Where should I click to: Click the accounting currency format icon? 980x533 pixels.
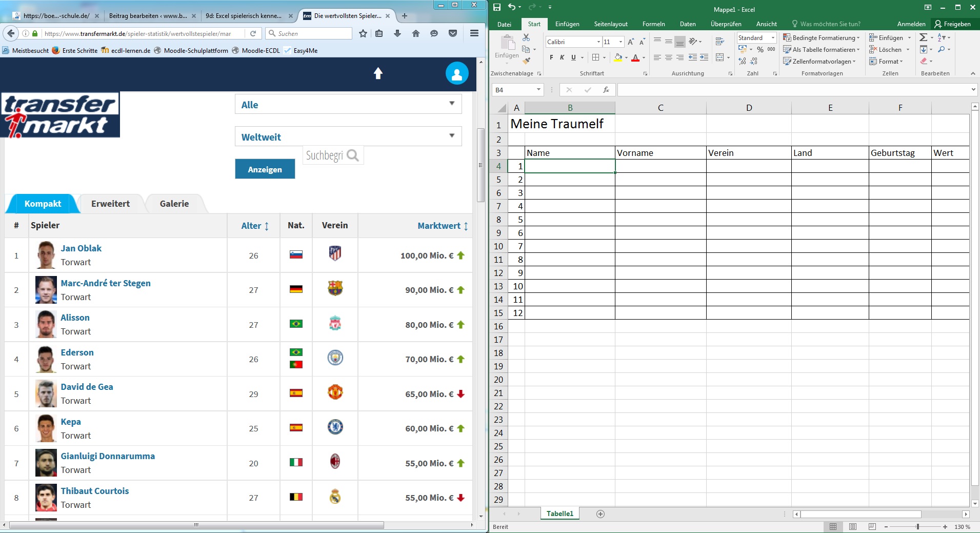pos(743,49)
